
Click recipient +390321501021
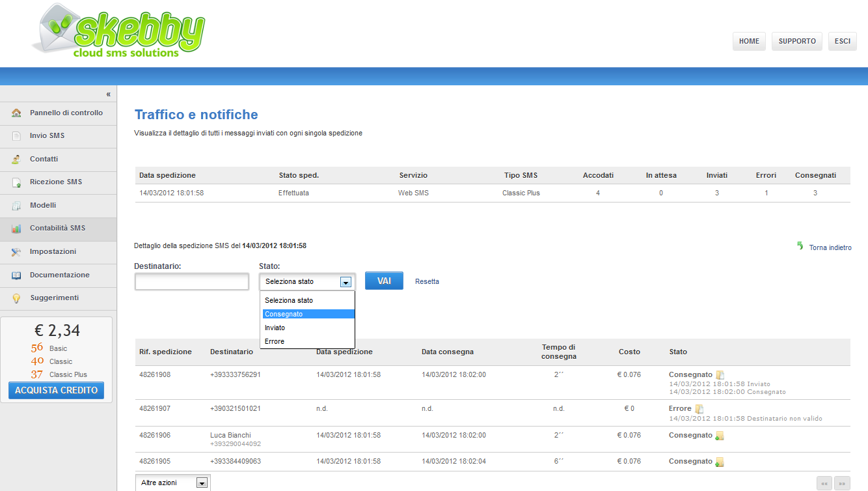(236, 408)
